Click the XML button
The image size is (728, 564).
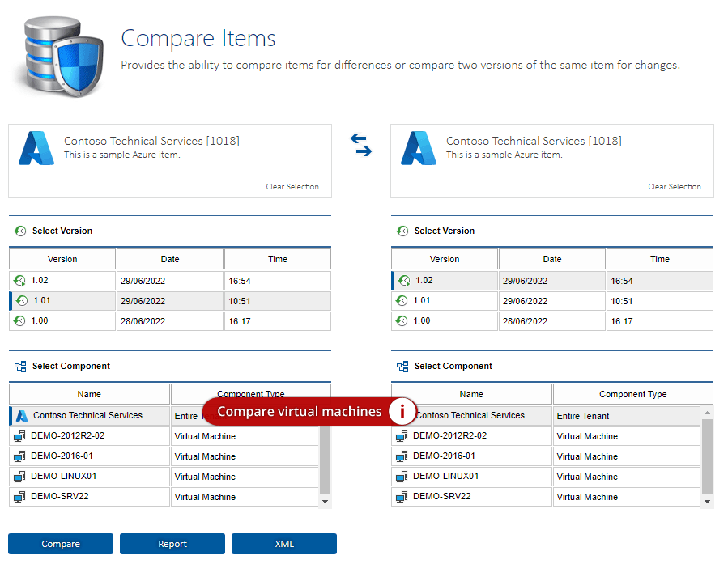284,544
